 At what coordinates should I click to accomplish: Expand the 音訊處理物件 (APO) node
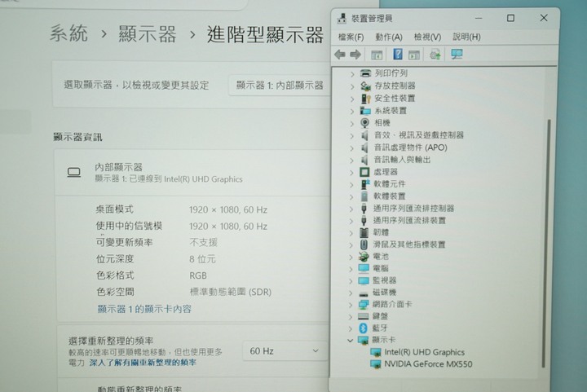tap(351, 148)
